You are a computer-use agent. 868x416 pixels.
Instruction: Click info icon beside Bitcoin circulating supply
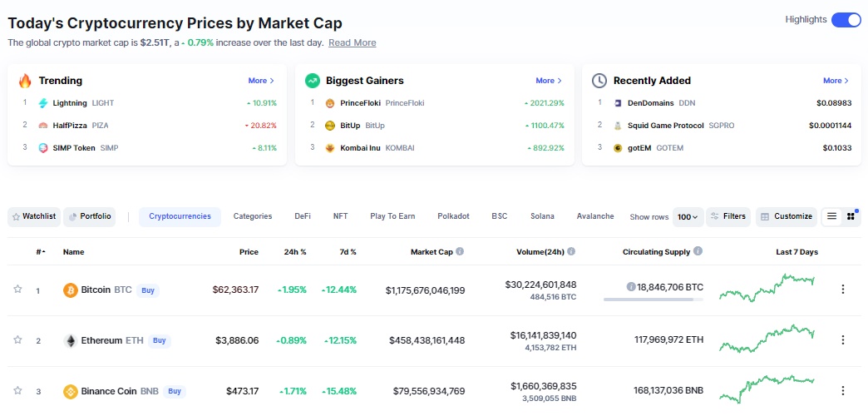(x=630, y=287)
